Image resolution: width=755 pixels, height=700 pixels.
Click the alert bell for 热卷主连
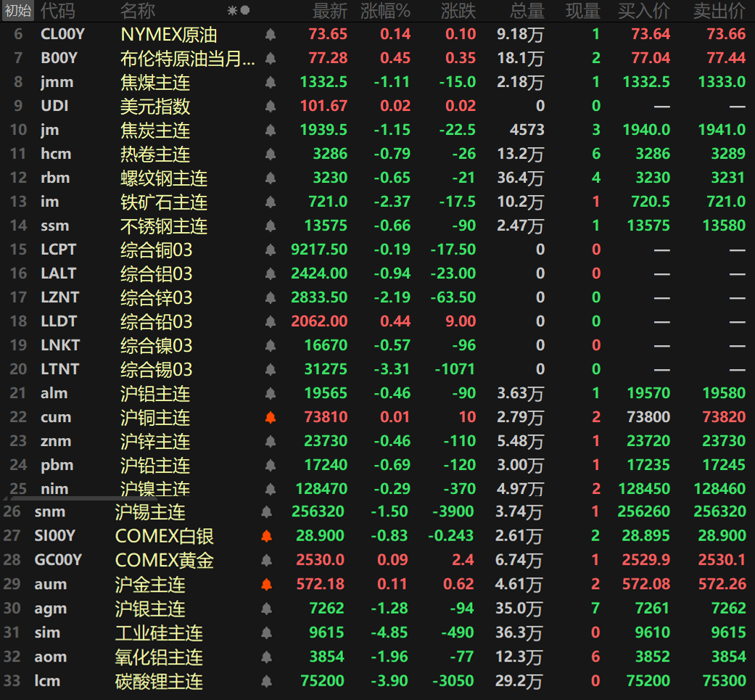[x=270, y=154]
